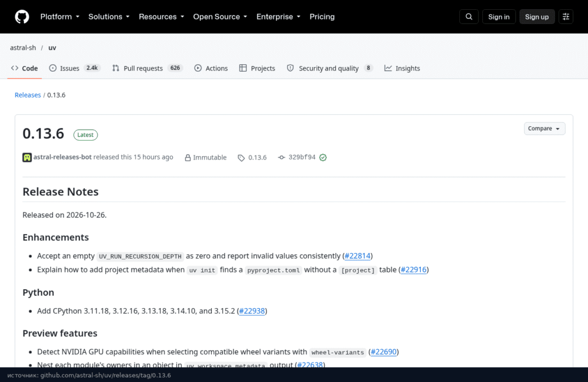
Task: Click the pyproject.toml code text
Action: (273, 270)
